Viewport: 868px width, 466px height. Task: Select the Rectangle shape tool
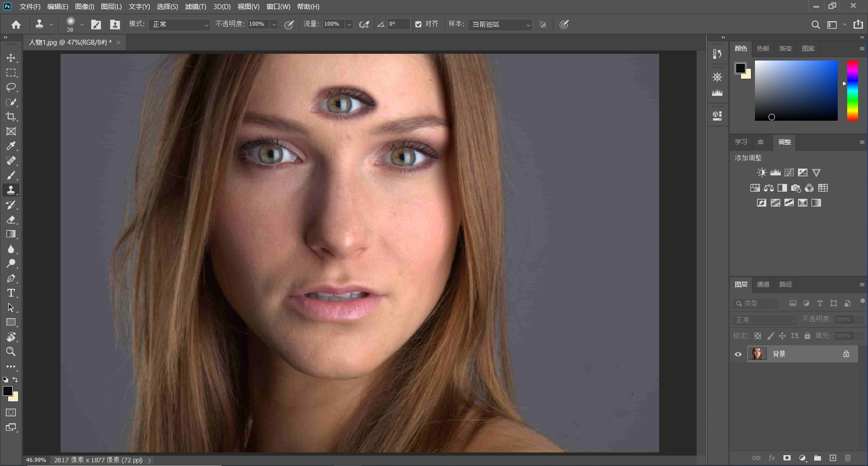tap(11, 322)
